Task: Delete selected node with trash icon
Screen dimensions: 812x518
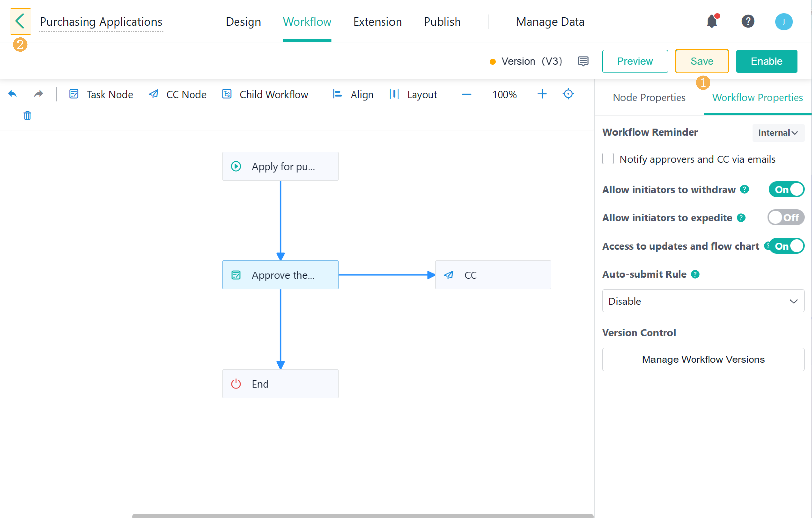Action: pos(27,116)
